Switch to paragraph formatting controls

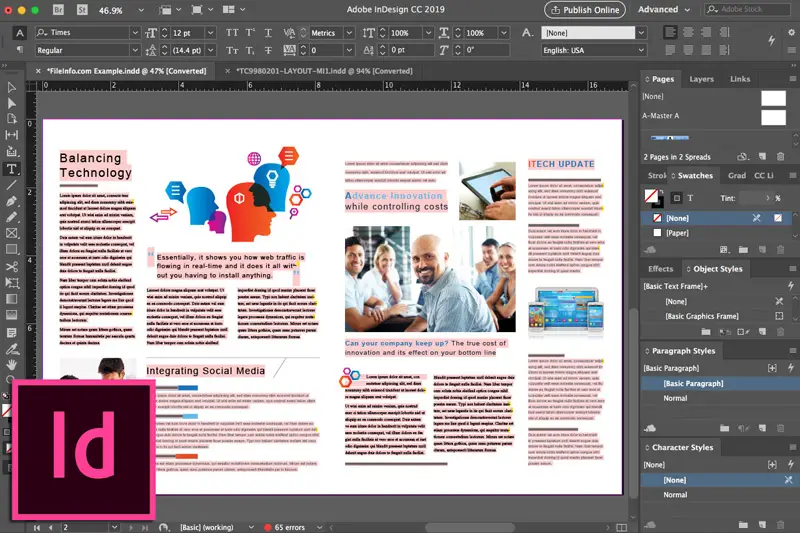point(20,49)
